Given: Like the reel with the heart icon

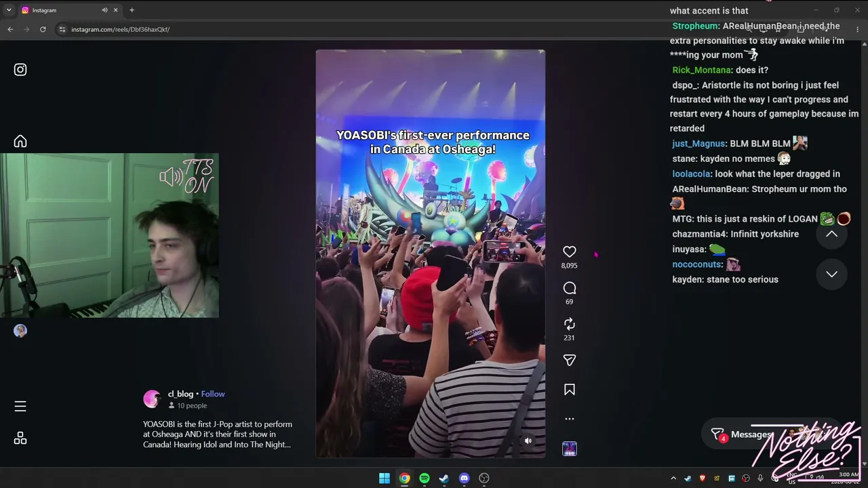Looking at the screenshot, I should 570,251.
